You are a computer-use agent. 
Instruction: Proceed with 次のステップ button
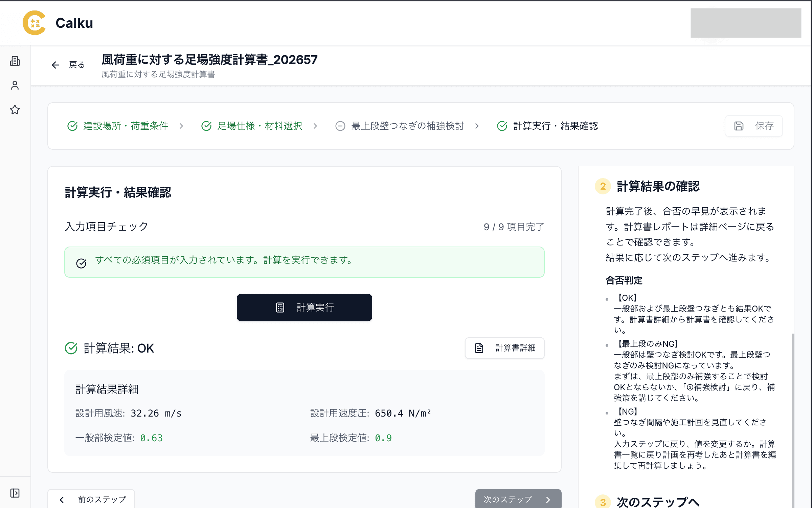pos(518,499)
